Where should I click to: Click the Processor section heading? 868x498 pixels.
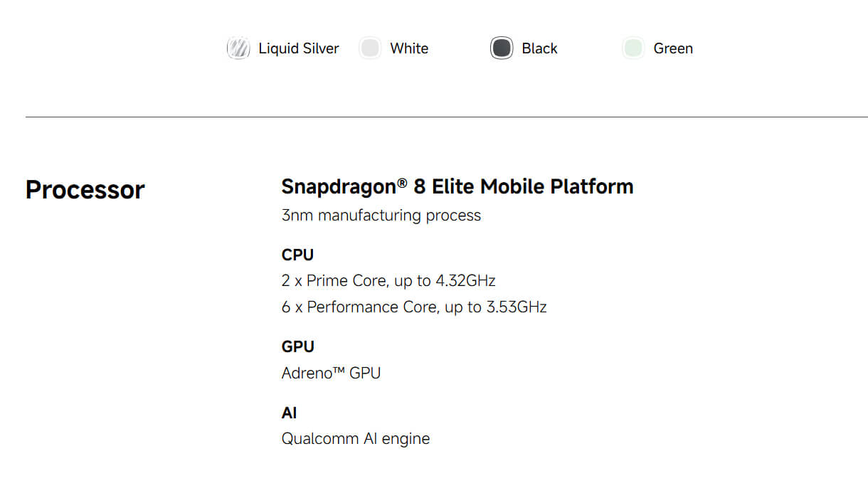tap(85, 190)
